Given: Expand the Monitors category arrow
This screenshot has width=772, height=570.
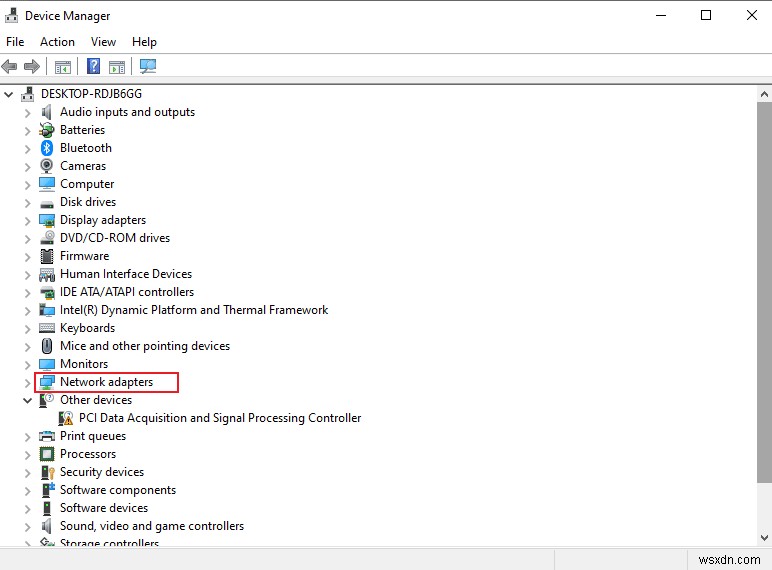Looking at the screenshot, I should (x=28, y=365).
